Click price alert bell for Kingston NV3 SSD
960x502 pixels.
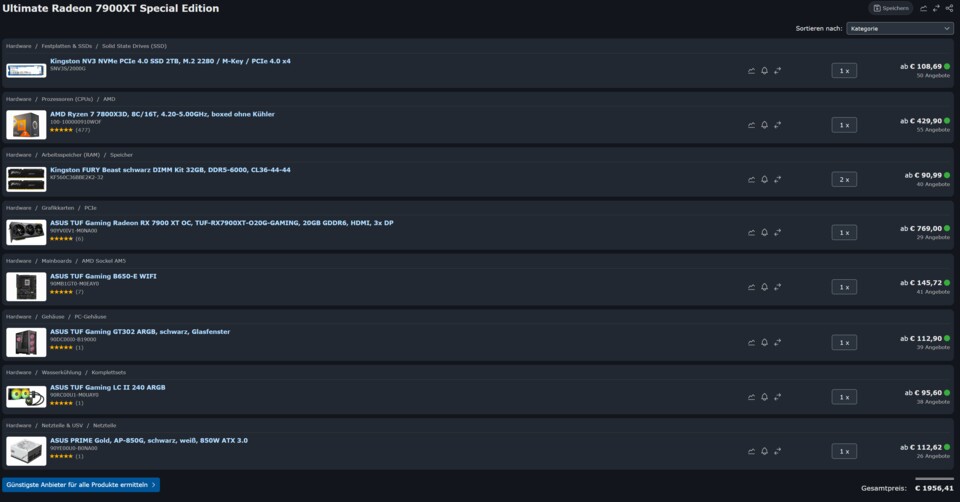tap(765, 71)
